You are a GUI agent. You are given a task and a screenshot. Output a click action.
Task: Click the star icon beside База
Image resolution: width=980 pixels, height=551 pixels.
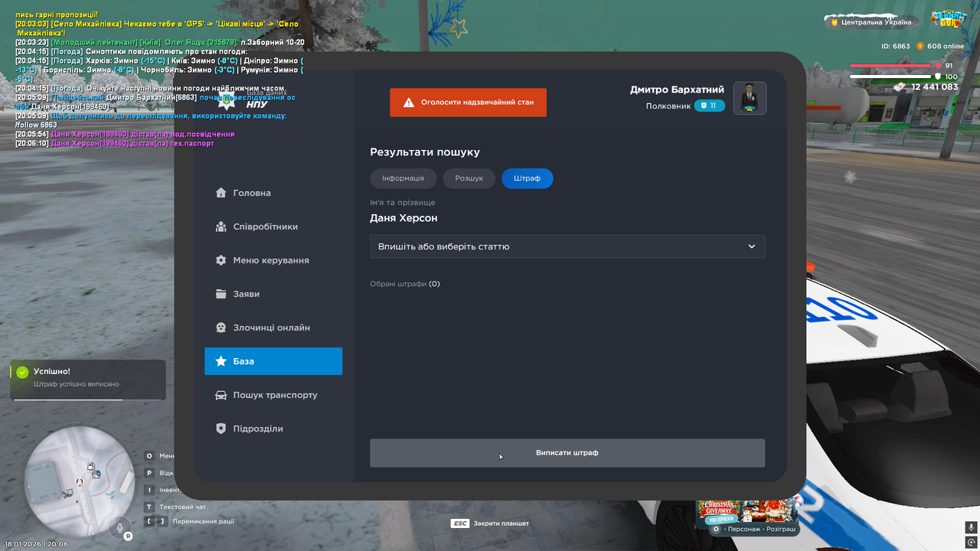220,361
